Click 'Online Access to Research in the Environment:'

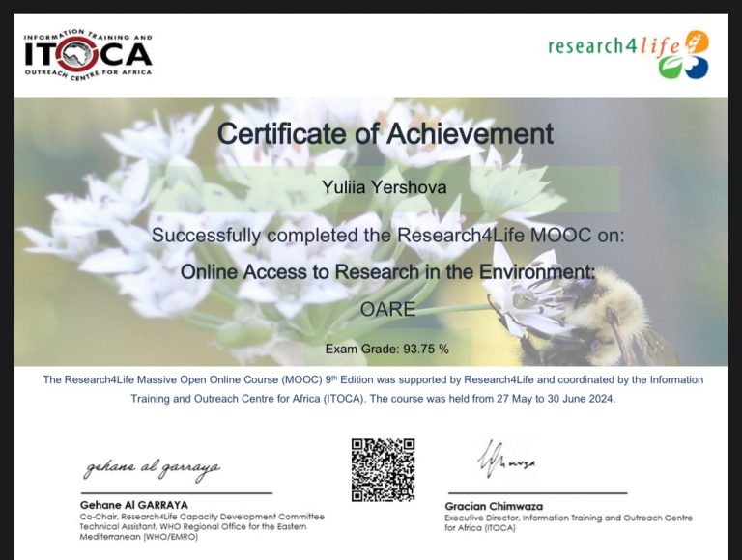388,272
